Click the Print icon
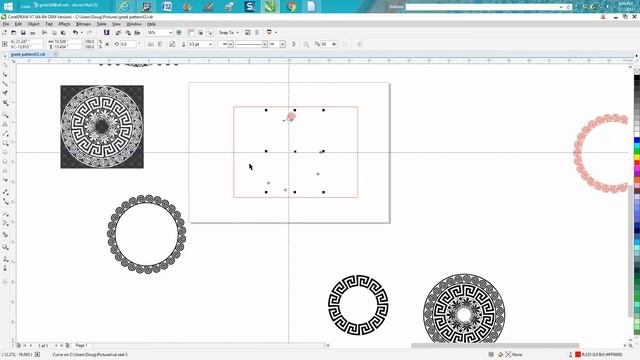Screen dimensions: 640x360 point(33,32)
